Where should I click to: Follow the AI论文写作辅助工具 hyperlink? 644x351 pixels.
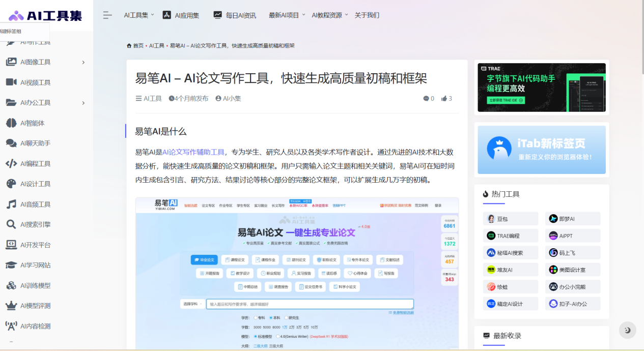(193, 152)
